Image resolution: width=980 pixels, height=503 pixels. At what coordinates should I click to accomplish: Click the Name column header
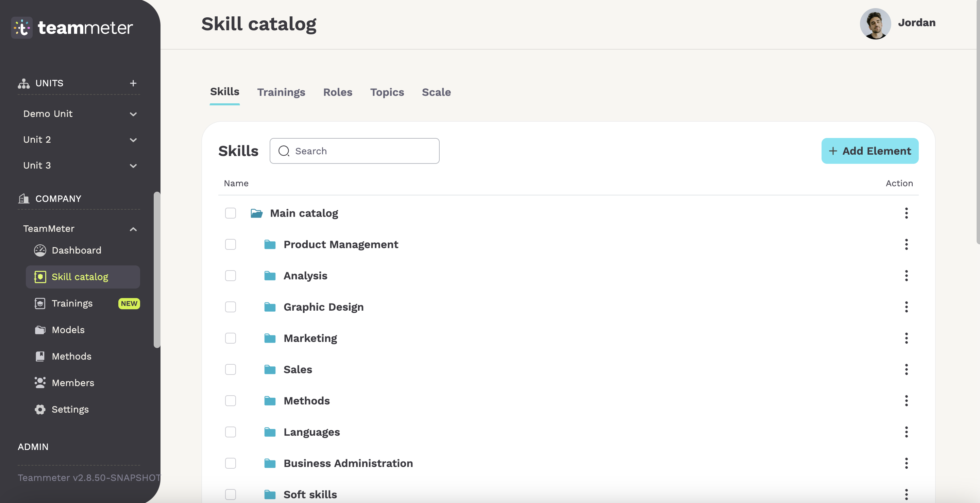[x=236, y=183]
